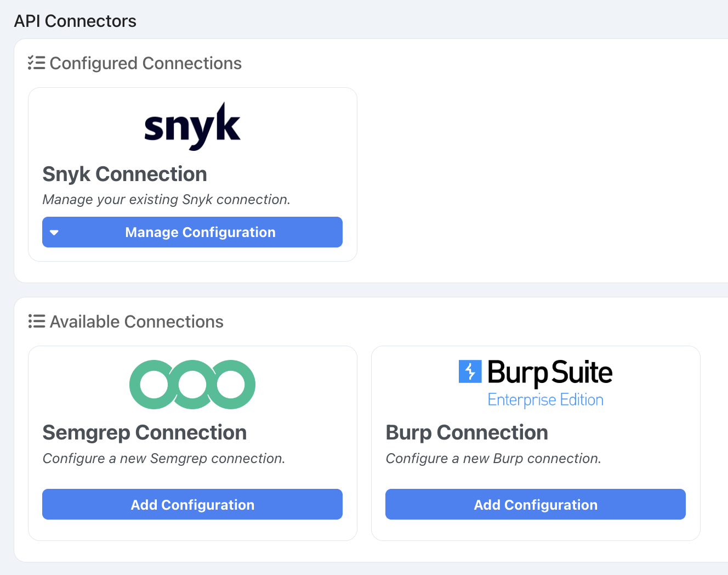Click the API Connectors page title

(75, 21)
